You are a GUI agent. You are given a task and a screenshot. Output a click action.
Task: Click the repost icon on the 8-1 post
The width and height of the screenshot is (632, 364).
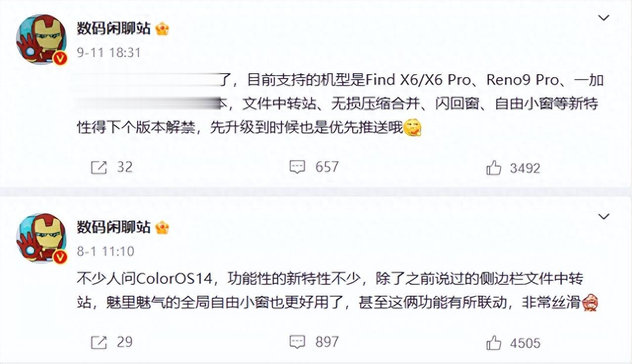[x=99, y=342]
